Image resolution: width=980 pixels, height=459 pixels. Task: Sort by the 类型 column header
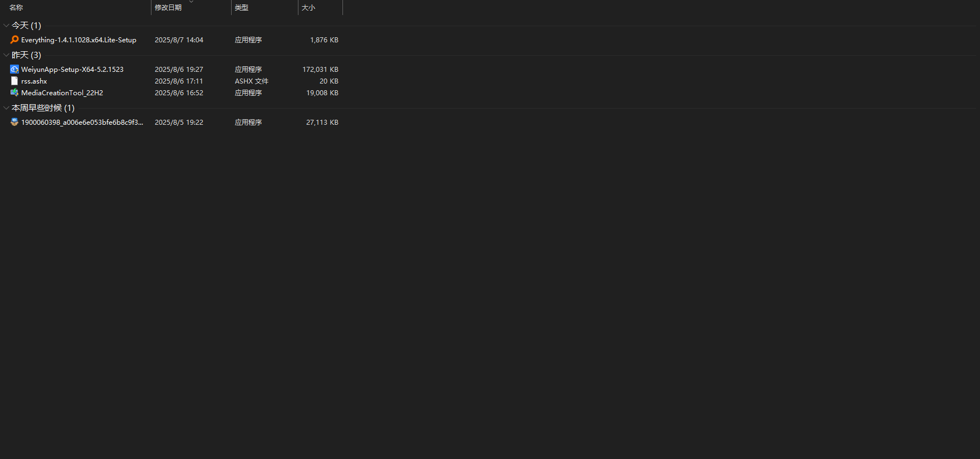pyautogui.click(x=242, y=8)
